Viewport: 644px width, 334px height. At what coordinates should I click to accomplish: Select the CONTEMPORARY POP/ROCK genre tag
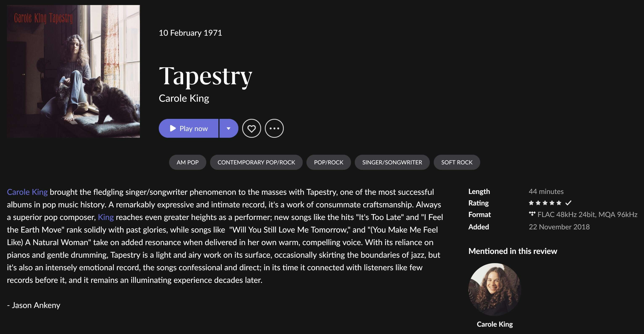tap(256, 162)
